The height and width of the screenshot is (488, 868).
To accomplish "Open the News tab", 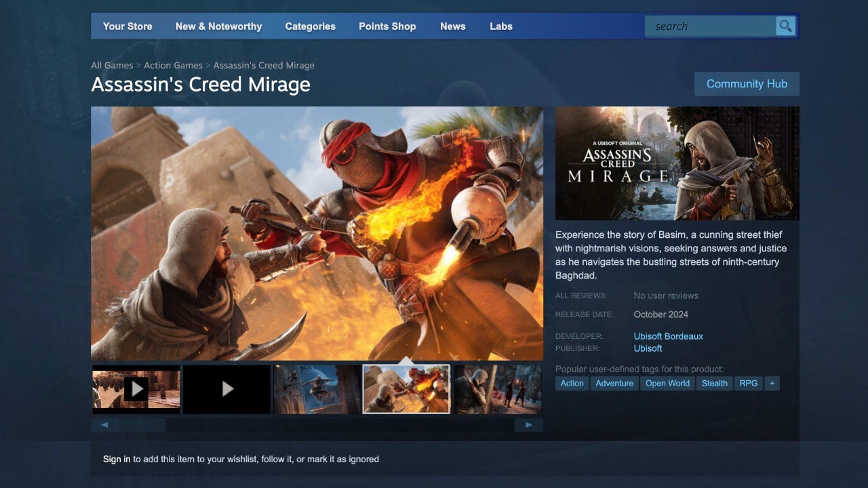I will (452, 26).
